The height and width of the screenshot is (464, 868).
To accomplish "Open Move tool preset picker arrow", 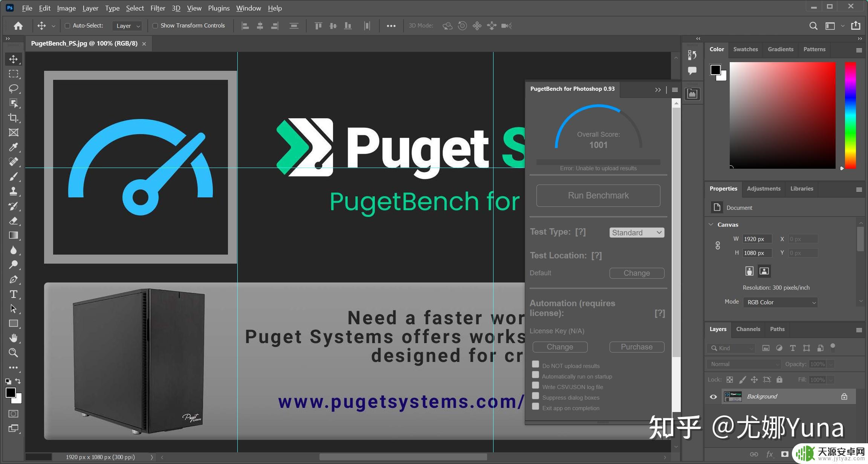I will 53,26.
